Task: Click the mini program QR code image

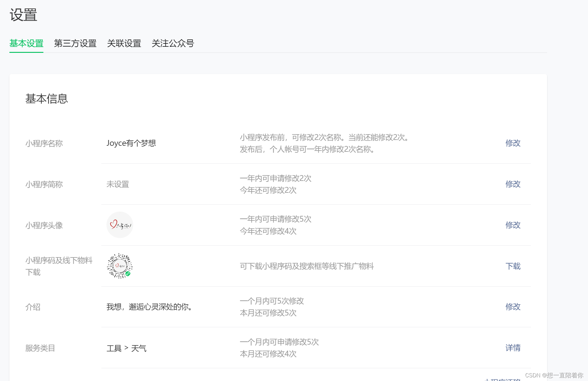Action: click(x=120, y=266)
